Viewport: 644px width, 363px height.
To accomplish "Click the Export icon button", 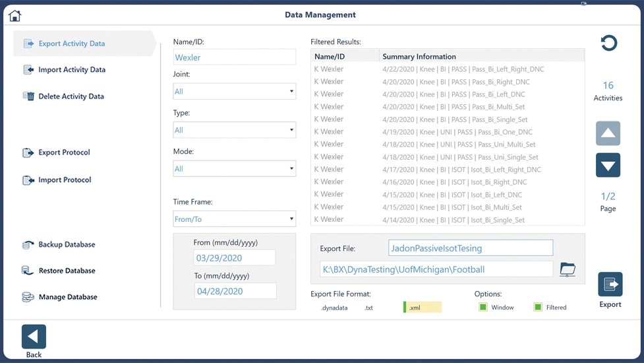I will tap(610, 284).
